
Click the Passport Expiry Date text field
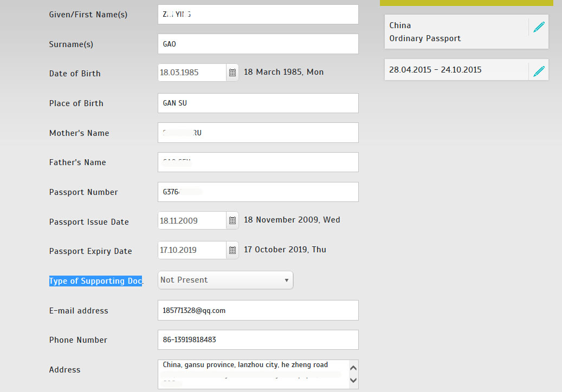192,250
